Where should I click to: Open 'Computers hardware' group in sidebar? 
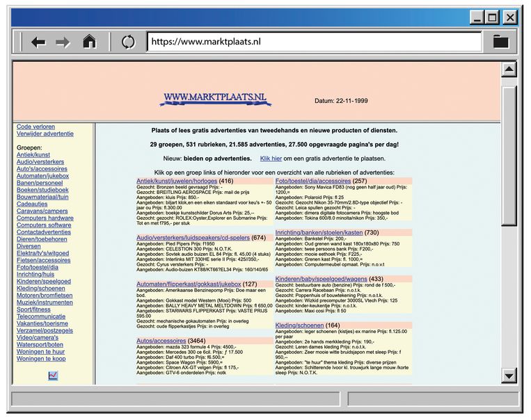[45, 218]
